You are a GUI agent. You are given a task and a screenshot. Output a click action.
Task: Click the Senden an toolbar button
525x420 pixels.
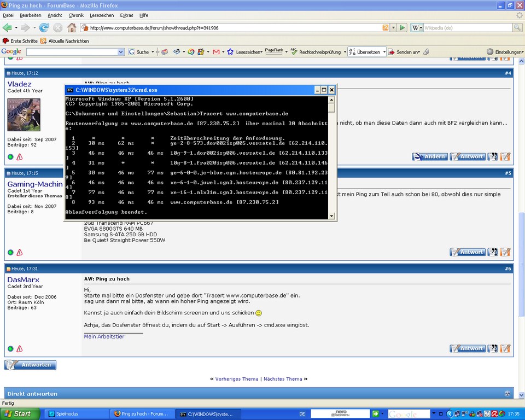pos(404,52)
